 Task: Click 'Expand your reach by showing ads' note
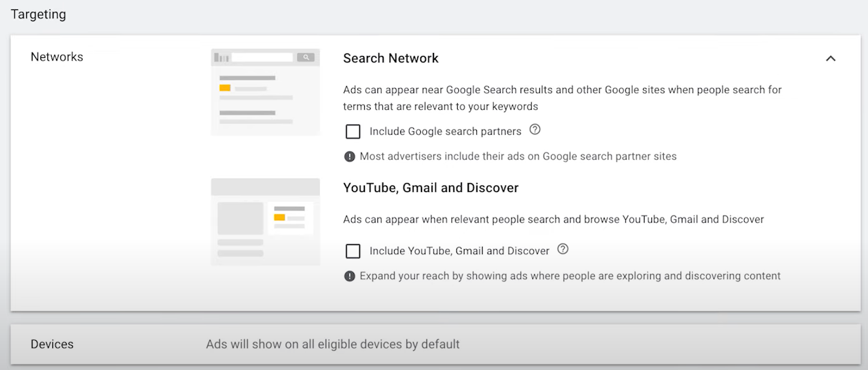pos(570,276)
